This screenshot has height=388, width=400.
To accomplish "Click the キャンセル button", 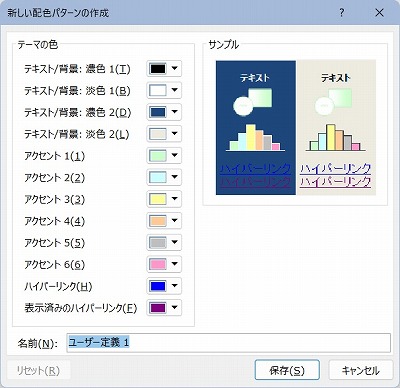I will 361,370.
